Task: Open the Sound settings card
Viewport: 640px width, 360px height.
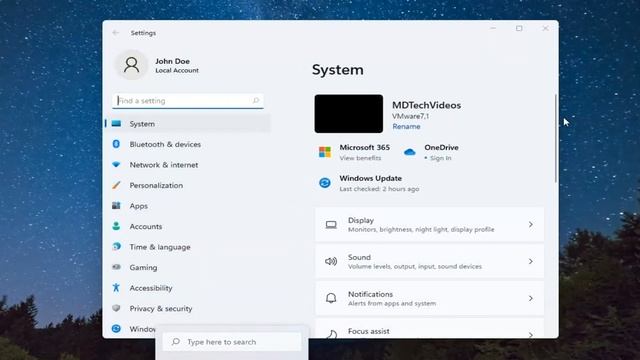Action: pos(429,261)
